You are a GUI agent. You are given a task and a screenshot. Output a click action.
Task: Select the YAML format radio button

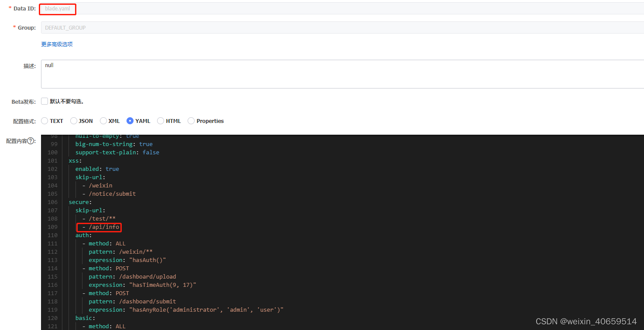pyautogui.click(x=130, y=121)
